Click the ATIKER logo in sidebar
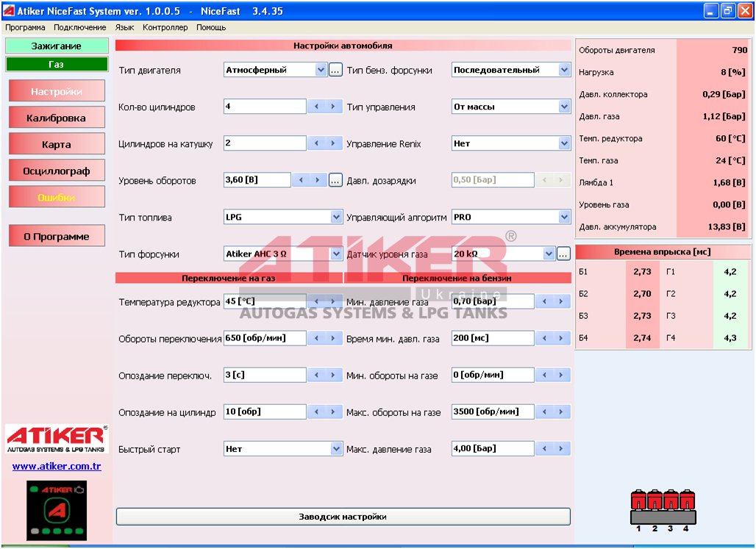The image size is (756, 549). (57, 439)
